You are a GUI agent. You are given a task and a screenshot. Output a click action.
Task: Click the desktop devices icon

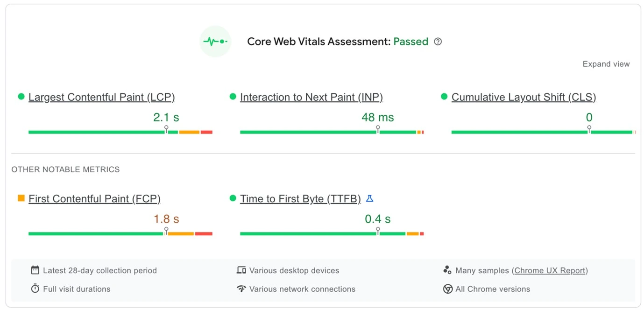point(241,270)
